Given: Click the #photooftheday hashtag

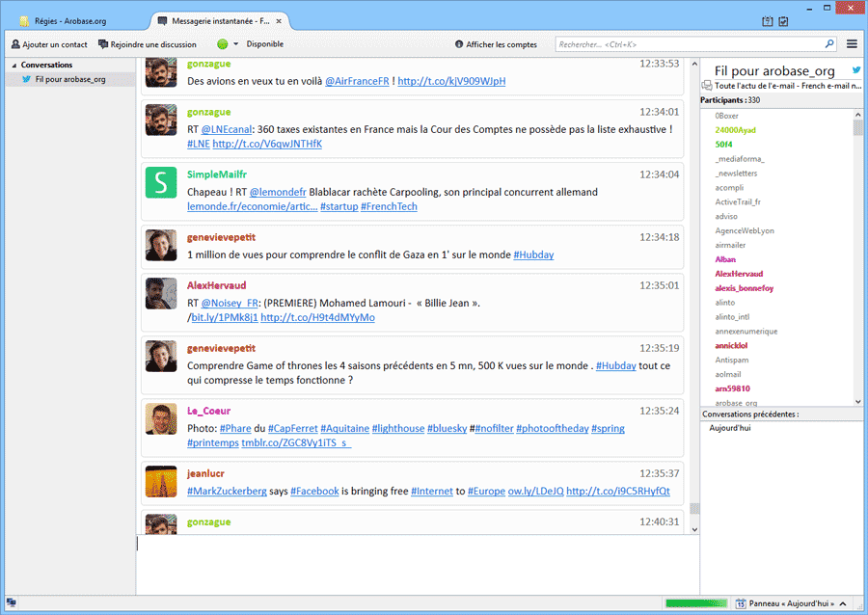Looking at the screenshot, I should (552, 429).
